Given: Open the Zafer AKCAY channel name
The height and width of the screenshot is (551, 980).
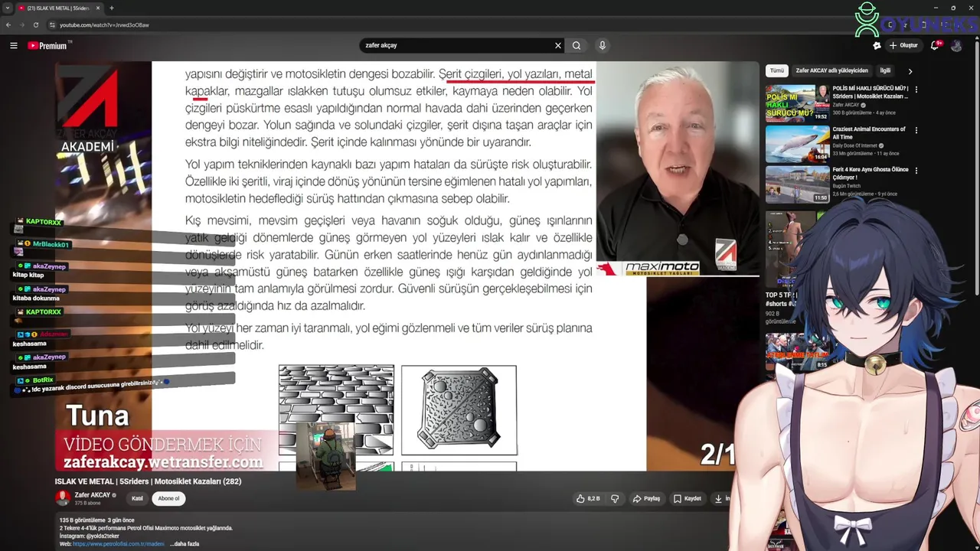Looking at the screenshot, I should [92, 495].
